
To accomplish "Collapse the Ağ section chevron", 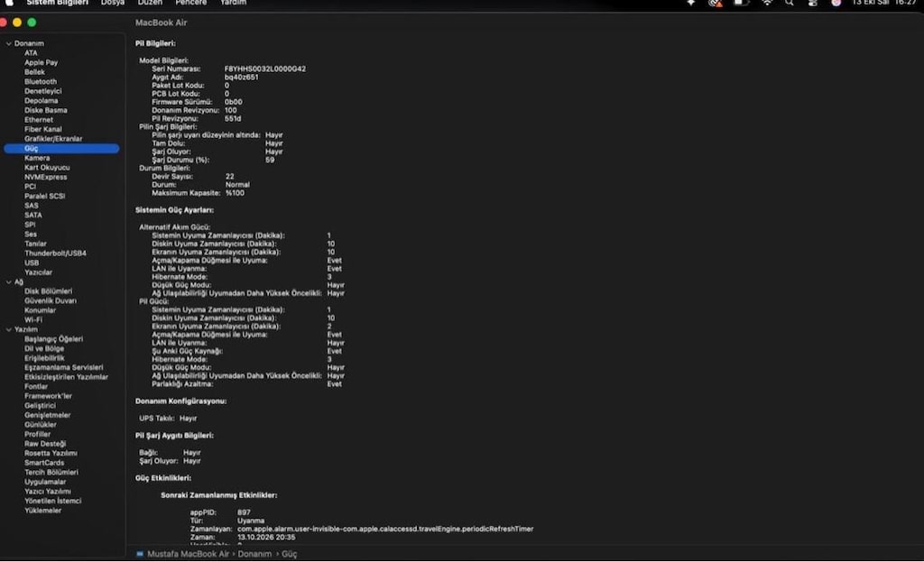I will pos(9,282).
